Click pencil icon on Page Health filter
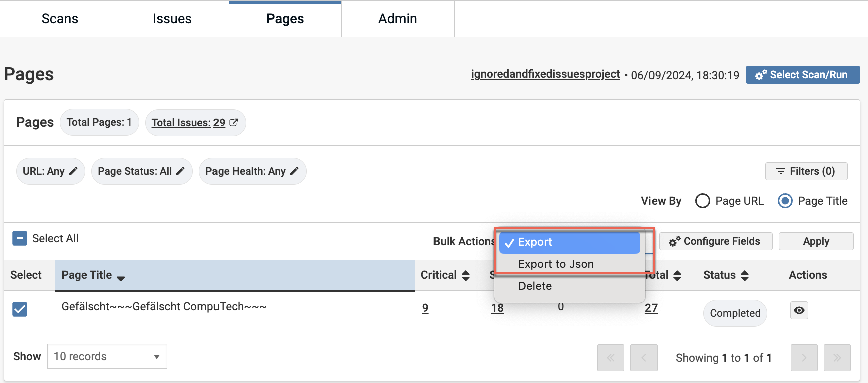This screenshot has width=868, height=383. [x=294, y=171]
